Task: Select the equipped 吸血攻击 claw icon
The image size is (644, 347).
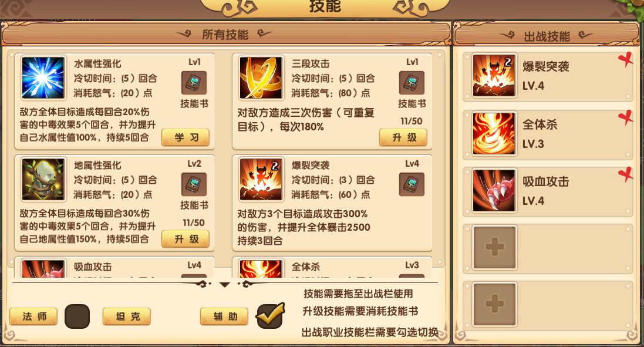Action: tap(494, 190)
